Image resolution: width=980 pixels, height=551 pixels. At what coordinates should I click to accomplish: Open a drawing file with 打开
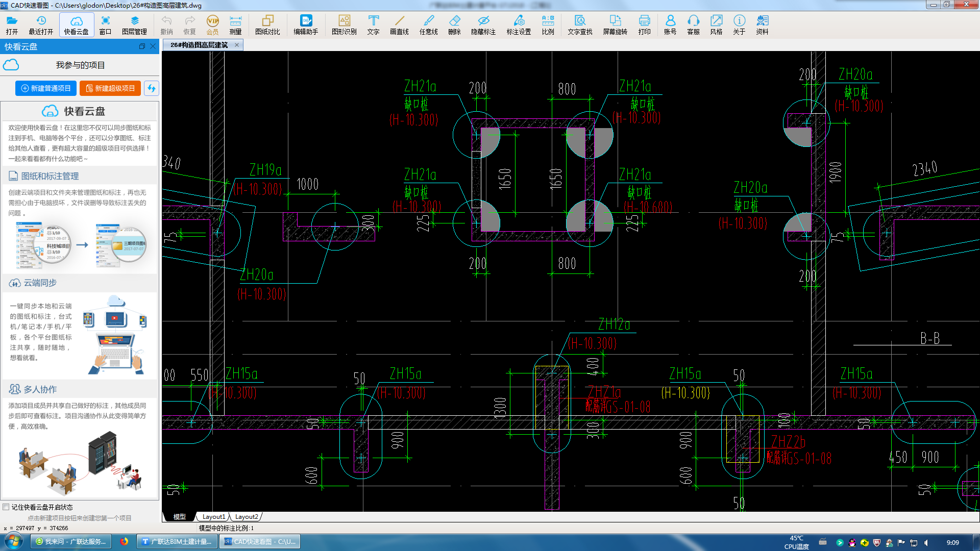[x=12, y=25]
